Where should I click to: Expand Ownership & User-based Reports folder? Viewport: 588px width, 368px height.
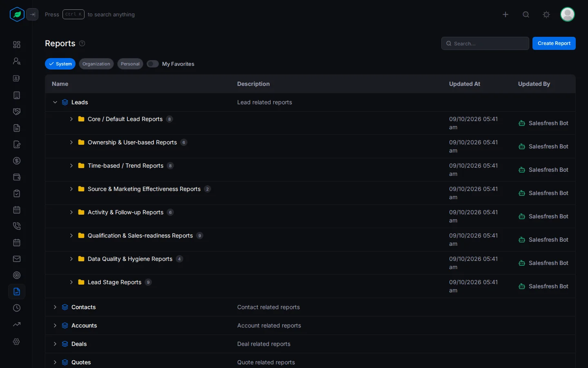pos(71,142)
